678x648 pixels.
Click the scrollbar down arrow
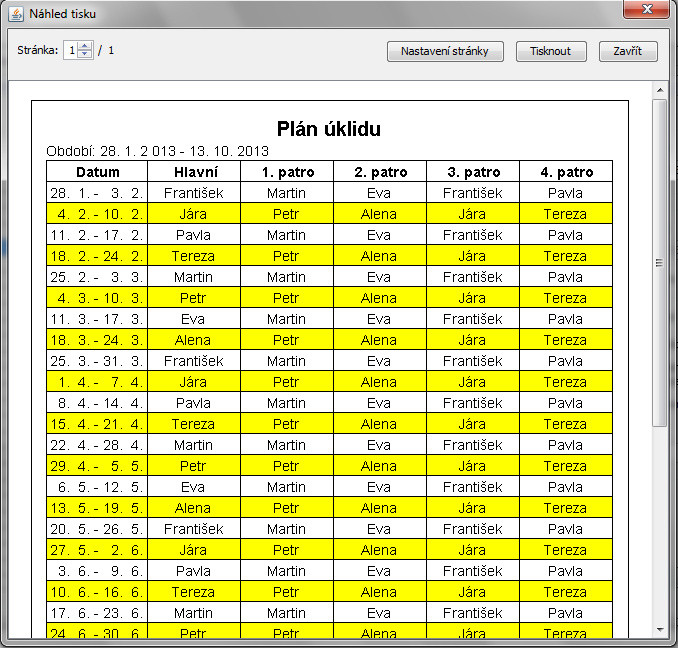coord(659,629)
